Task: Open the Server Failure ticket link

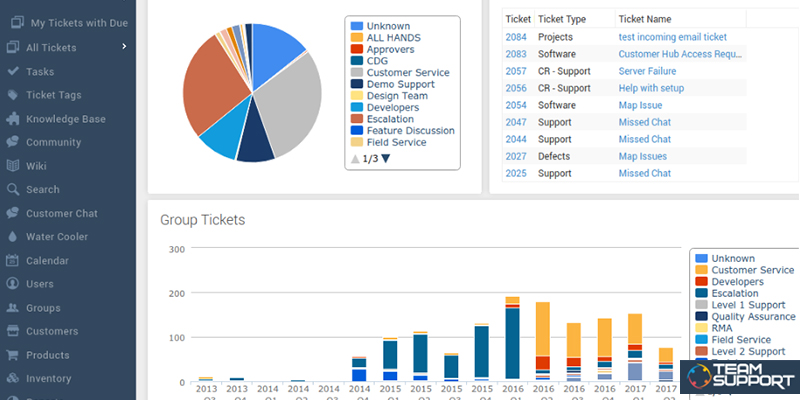Action: point(647,71)
